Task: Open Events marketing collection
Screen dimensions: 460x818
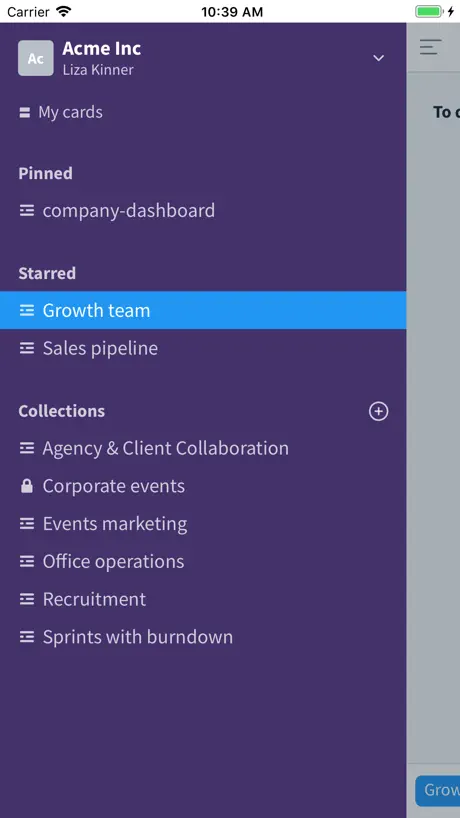Action: (x=203, y=524)
